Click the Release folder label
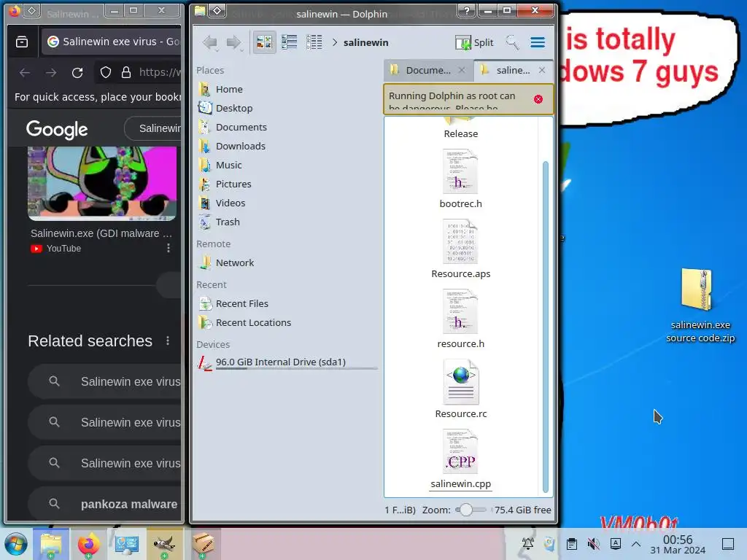Viewport: 747px width, 560px height. [x=461, y=134]
